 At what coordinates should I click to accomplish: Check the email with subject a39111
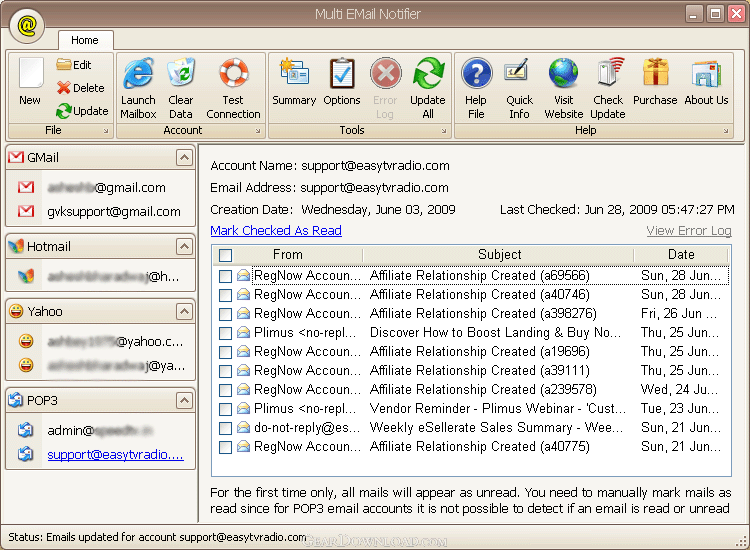coord(225,371)
